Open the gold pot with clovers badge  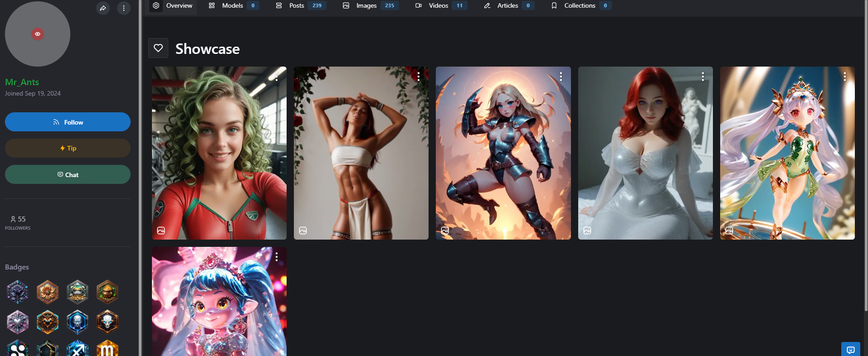click(107, 292)
